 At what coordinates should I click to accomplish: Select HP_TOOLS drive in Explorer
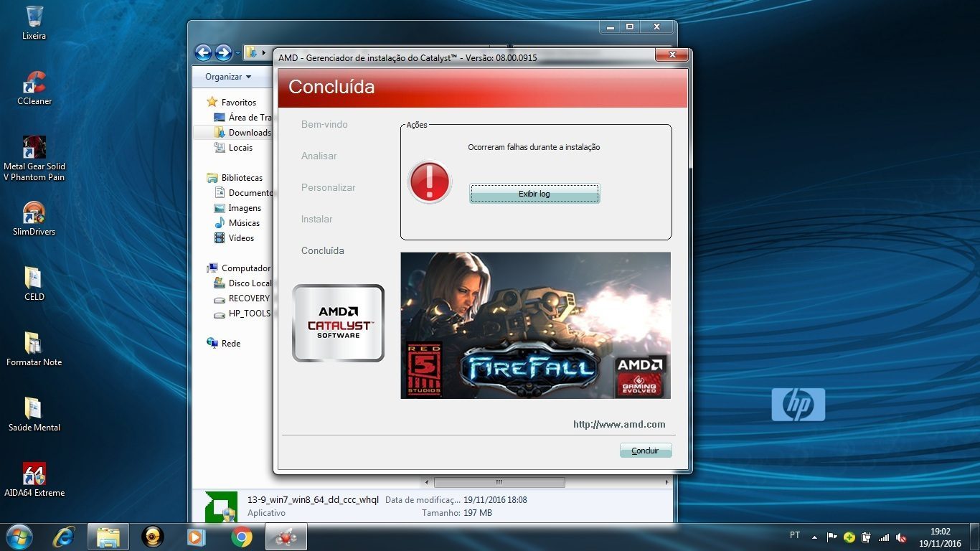(242, 314)
